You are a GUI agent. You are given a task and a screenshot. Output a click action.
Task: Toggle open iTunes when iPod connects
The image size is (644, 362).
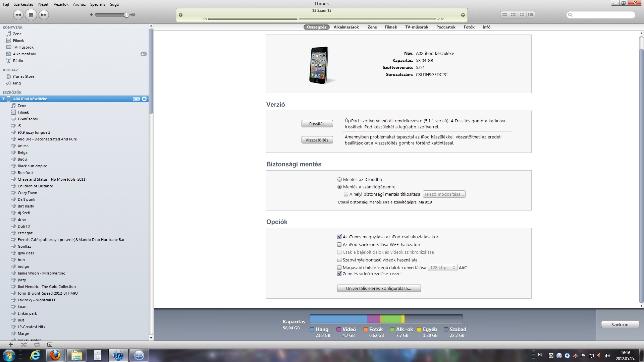(x=339, y=237)
